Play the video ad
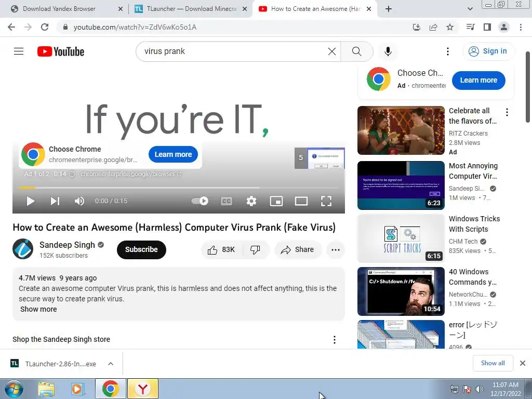The image size is (532, 399). click(x=31, y=201)
